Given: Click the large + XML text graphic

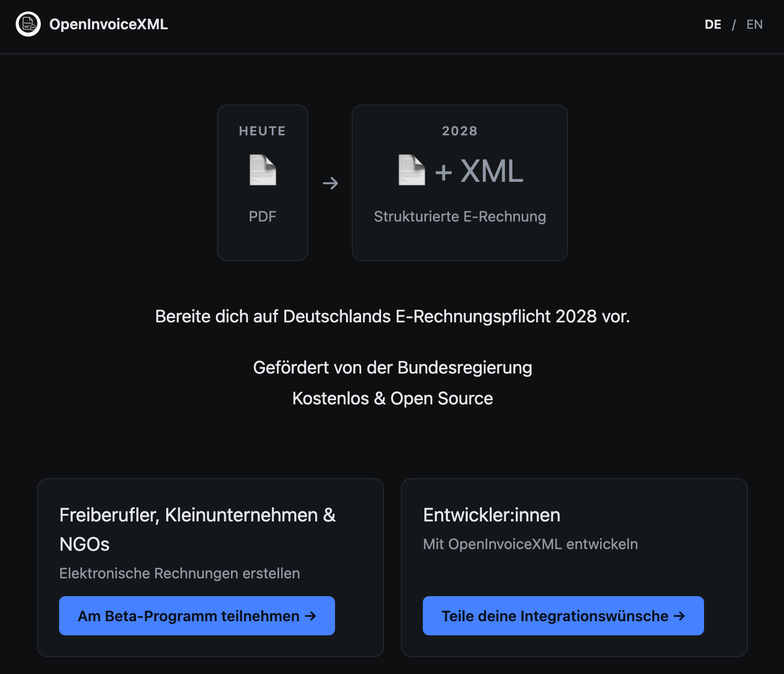Looking at the screenshot, I should click(479, 171).
